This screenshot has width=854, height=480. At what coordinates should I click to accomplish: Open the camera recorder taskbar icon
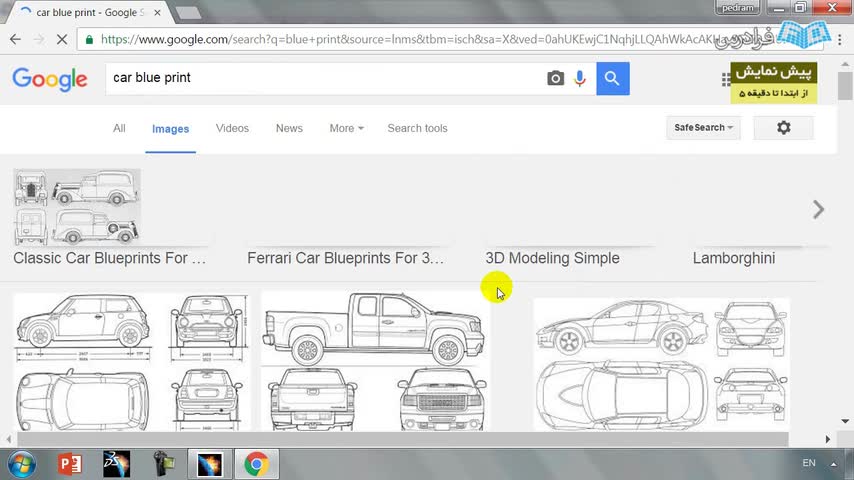click(x=163, y=464)
